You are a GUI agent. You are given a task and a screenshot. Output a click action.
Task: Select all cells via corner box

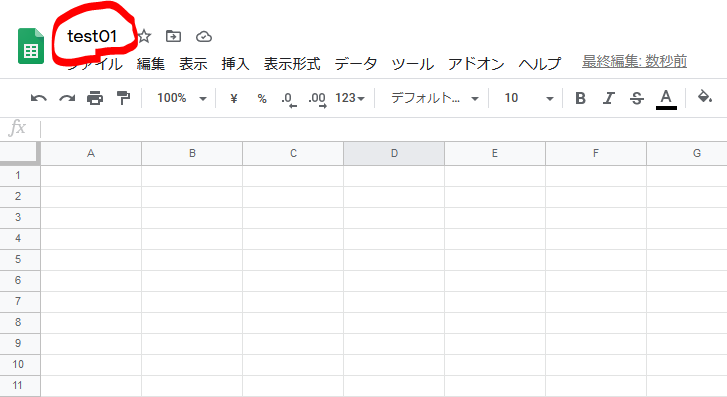(x=20, y=154)
